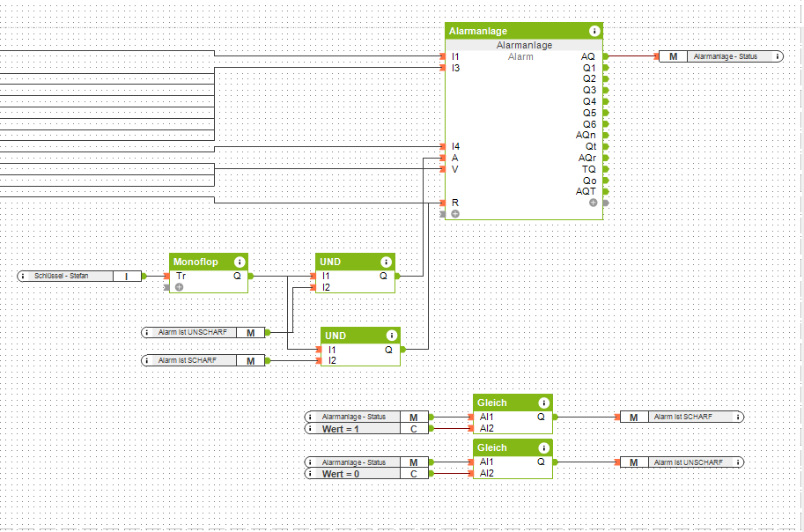Image resolution: width=804 pixels, height=532 pixels.
Task: Click output connector AQ on Alarmanlage
Action: pyautogui.click(x=606, y=56)
